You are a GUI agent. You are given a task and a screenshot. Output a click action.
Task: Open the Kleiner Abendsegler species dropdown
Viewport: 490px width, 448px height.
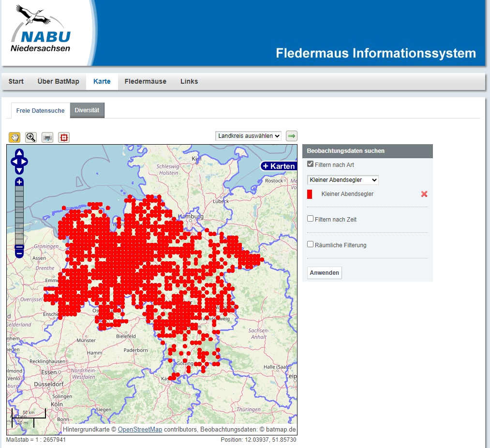pos(342,180)
